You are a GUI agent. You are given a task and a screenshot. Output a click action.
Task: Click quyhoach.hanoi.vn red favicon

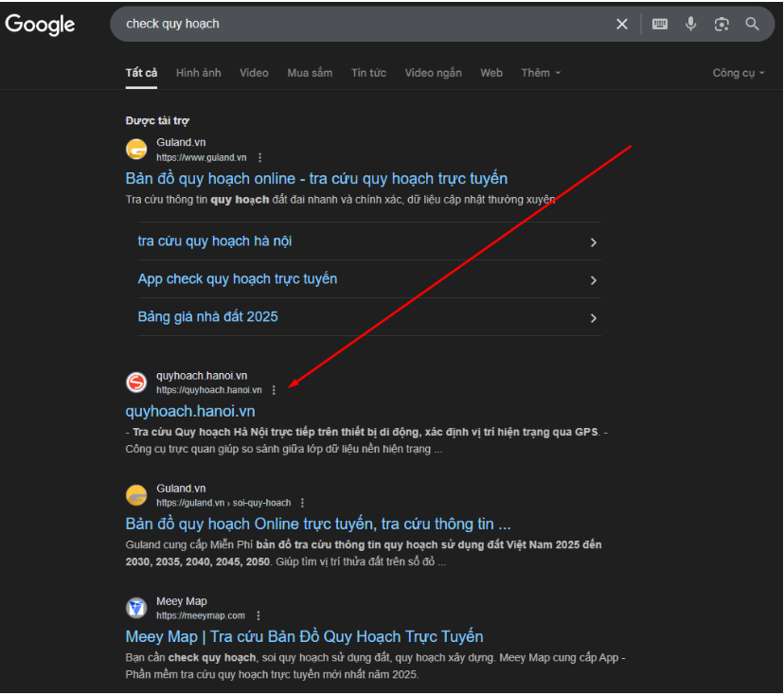(x=136, y=383)
